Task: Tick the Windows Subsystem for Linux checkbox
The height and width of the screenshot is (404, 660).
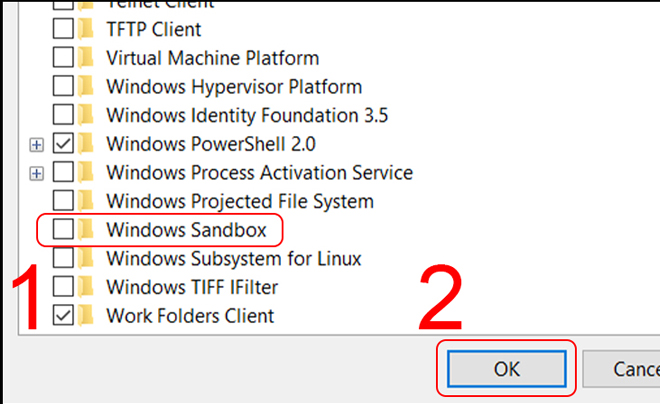Action: 63,258
